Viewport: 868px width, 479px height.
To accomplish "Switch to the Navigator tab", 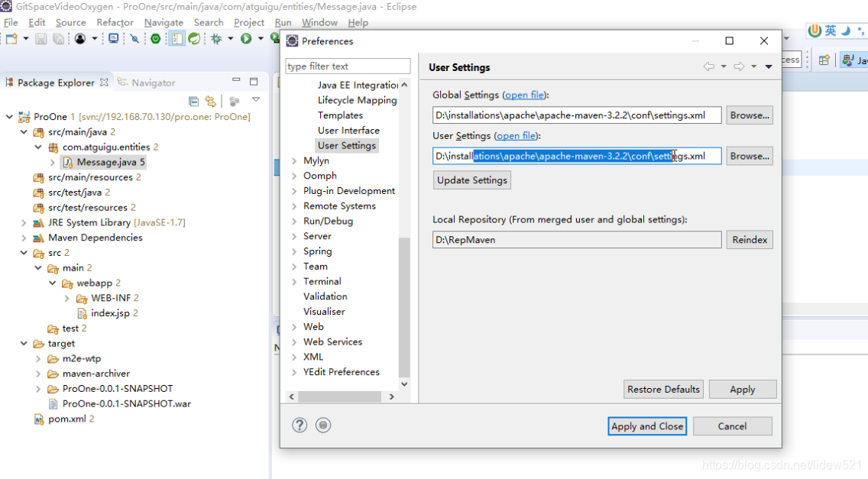I will pyautogui.click(x=147, y=83).
